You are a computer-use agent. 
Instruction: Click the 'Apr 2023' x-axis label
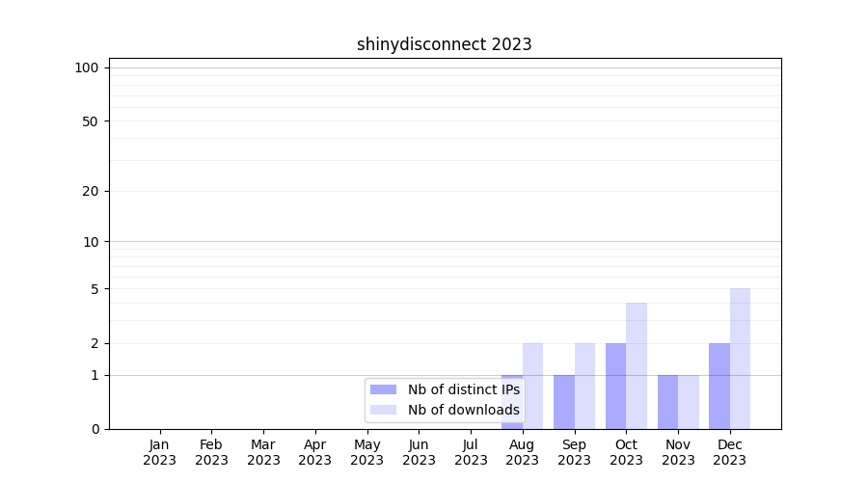pyautogui.click(x=315, y=452)
